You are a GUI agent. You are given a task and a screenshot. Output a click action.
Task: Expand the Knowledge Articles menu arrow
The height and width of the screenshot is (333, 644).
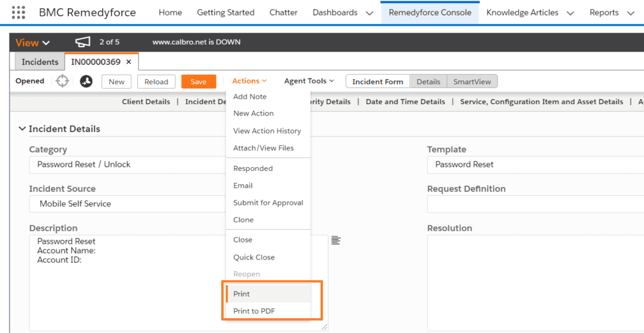point(570,13)
